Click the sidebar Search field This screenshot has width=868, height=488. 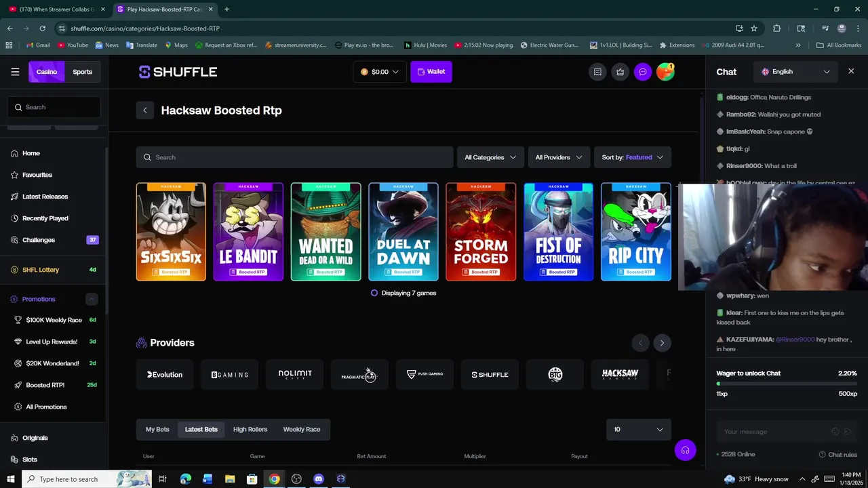click(x=54, y=107)
